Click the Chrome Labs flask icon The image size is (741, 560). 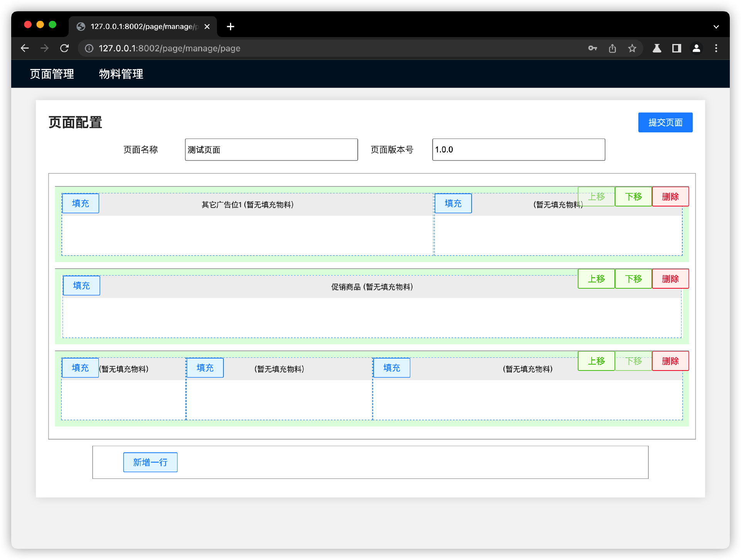point(657,48)
